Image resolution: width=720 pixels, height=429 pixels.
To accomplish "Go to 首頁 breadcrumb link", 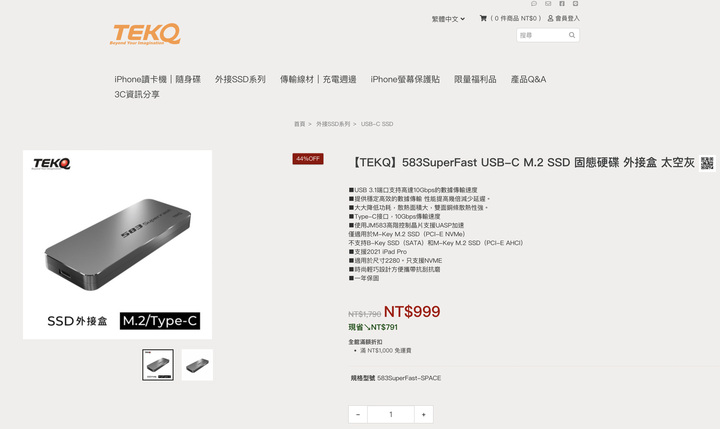I will tap(299, 124).
